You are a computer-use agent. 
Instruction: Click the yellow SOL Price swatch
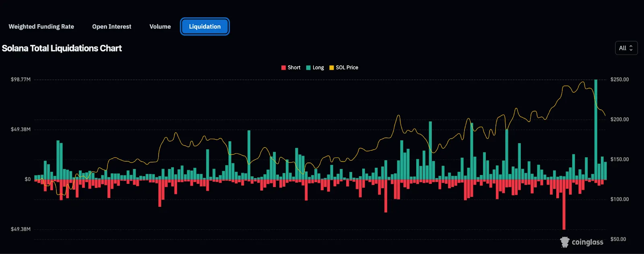[x=332, y=68]
